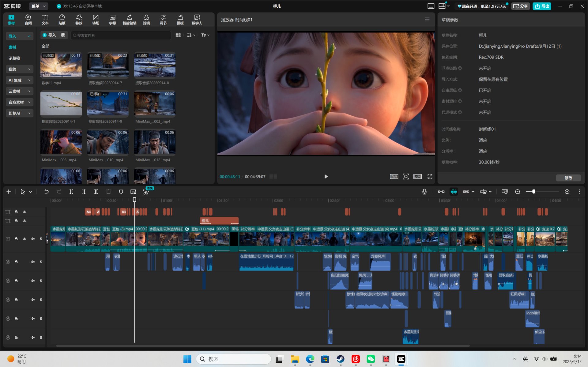Lock the first text track
Image resolution: width=588 pixels, height=367 pixels.
(16, 212)
